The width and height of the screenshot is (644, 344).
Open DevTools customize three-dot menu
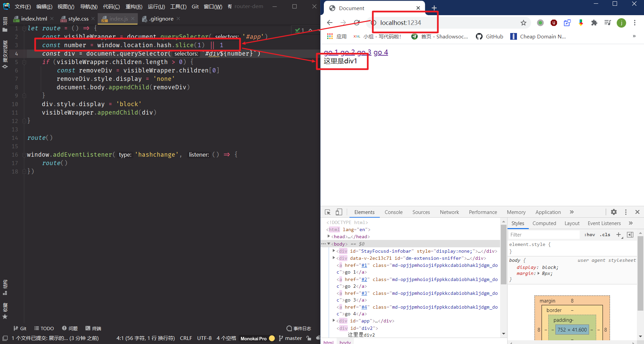pos(626,212)
